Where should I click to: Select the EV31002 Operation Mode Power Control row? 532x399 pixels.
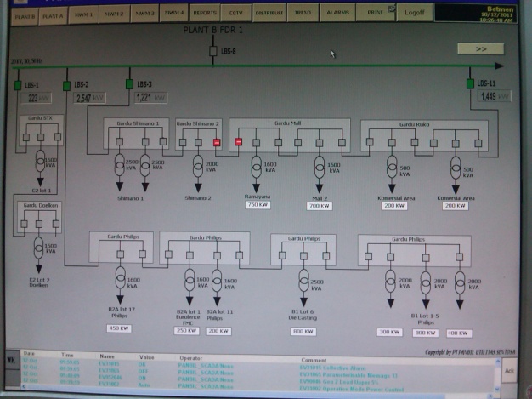[258, 387]
